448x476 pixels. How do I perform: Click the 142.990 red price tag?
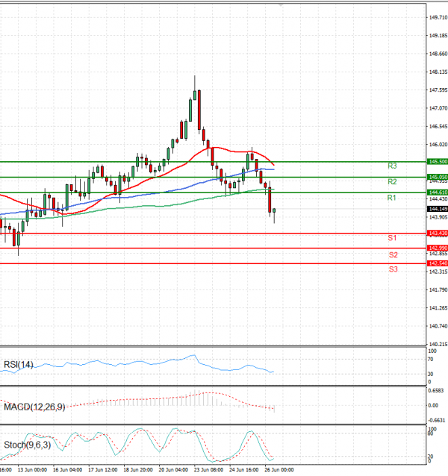click(437, 248)
